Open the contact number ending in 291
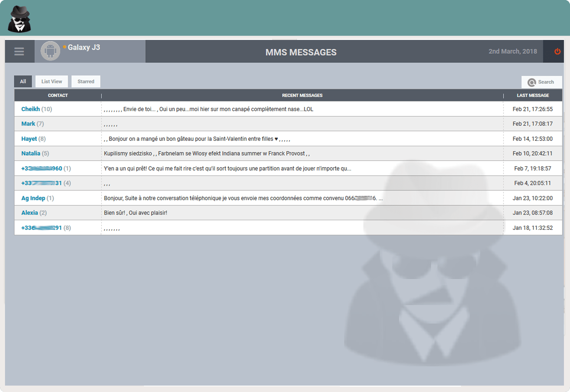 42,228
